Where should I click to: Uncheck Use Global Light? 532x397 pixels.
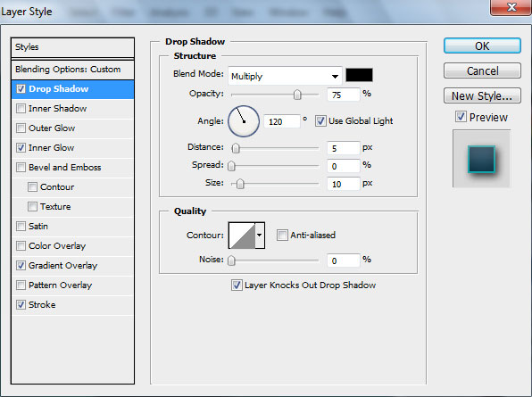(x=320, y=121)
